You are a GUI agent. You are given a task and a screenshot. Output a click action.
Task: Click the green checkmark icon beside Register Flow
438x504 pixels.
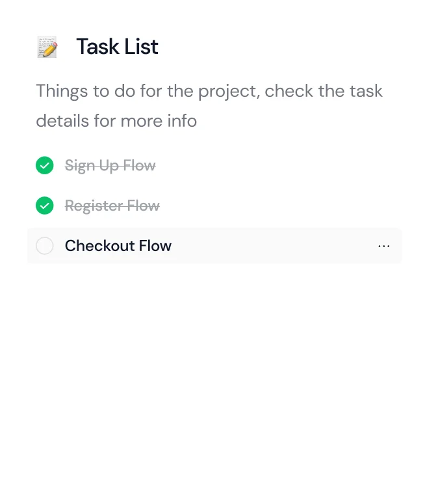pyautogui.click(x=45, y=206)
